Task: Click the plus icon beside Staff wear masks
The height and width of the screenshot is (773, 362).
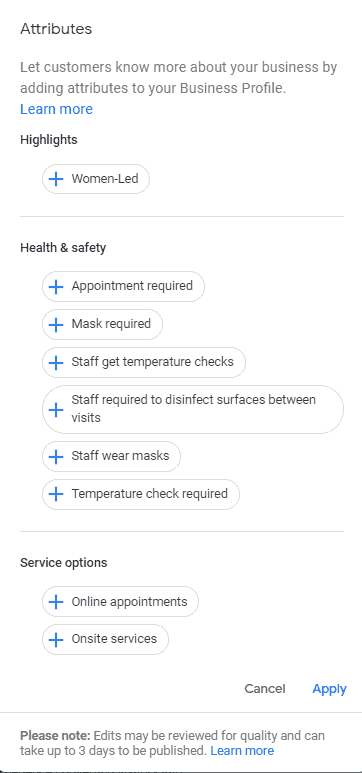Action: (x=56, y=457)
